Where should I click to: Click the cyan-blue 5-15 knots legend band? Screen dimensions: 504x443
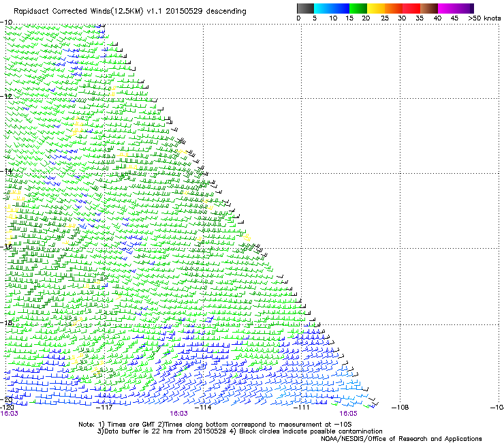332,8
